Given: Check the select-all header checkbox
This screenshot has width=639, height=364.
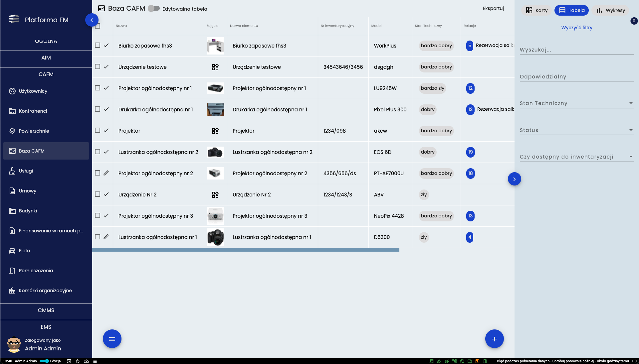Looking at the screenshot, I should pos(98,26).
